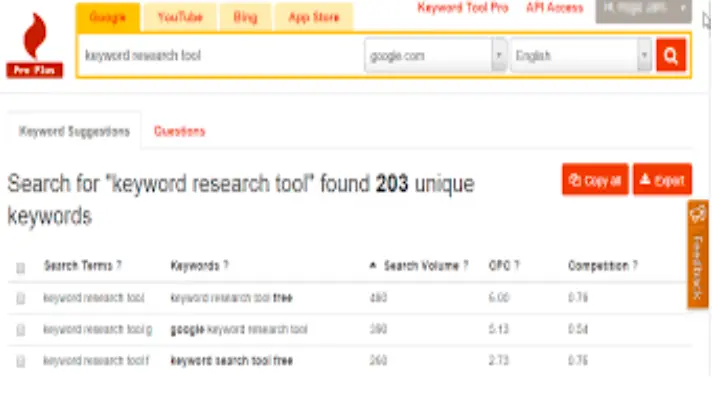Click the CPC column header
The height and width of the screenshot is (399, 712).
504,266
